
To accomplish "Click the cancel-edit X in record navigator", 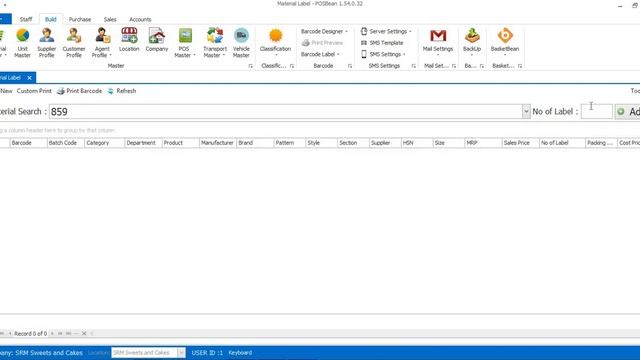I will [x=84, y=333].
